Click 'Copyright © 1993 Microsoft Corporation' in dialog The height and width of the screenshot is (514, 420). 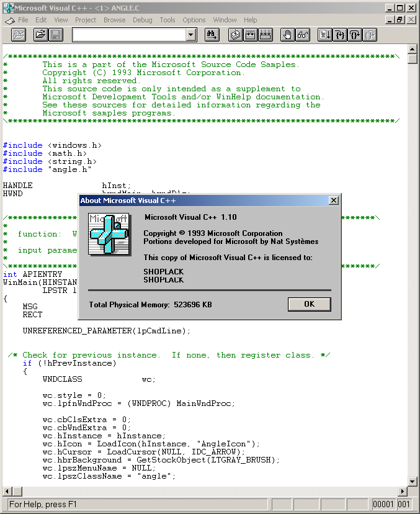[x=213, y=233]
